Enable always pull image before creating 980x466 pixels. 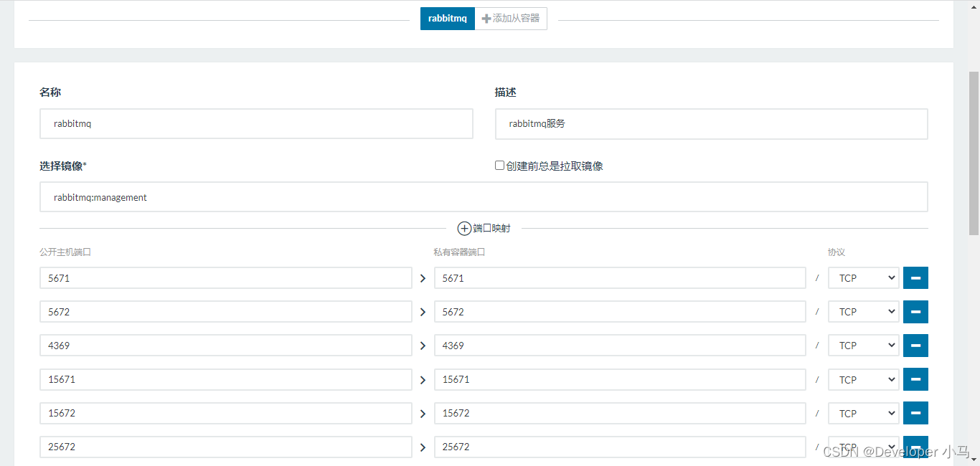(x=500, y=166)
